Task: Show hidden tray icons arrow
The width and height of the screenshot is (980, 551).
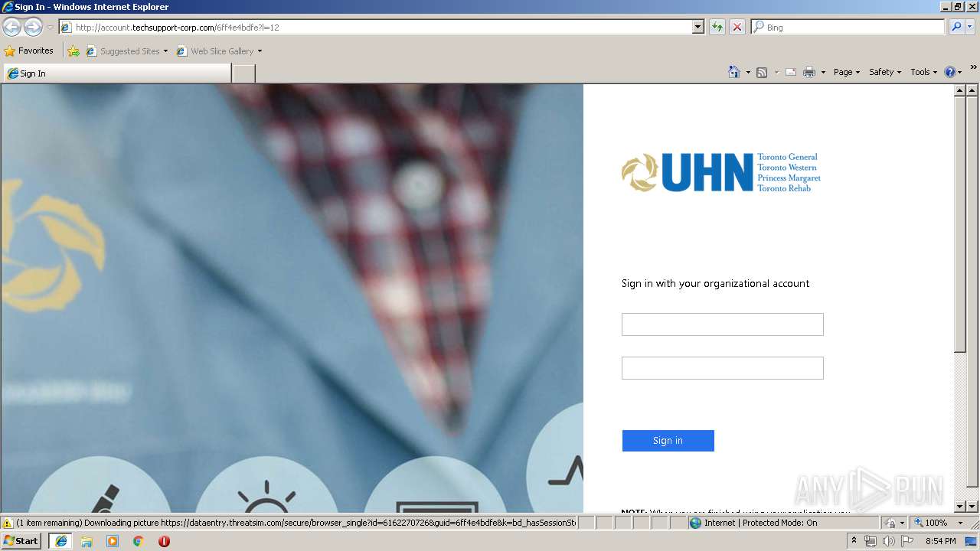Action: tap(854, 541)
